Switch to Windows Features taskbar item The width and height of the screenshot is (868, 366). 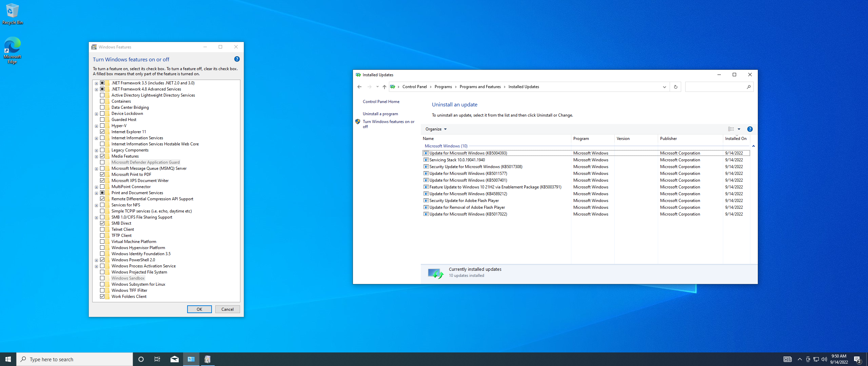[208, 359]
